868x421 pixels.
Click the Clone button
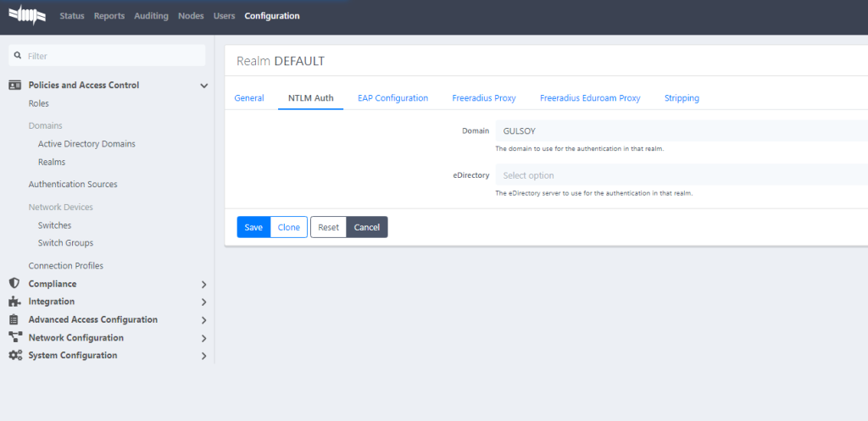(x=289, y=227)
